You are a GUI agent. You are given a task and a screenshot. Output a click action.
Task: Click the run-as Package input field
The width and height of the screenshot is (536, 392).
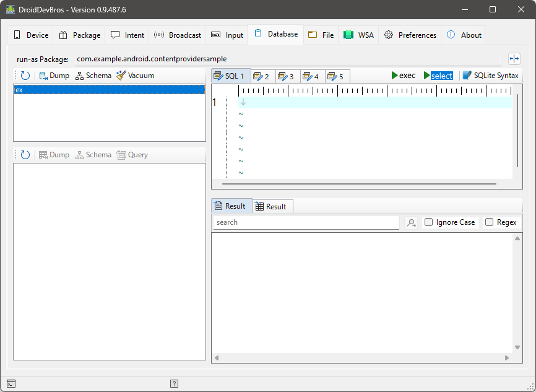click(x=287, y=58)
